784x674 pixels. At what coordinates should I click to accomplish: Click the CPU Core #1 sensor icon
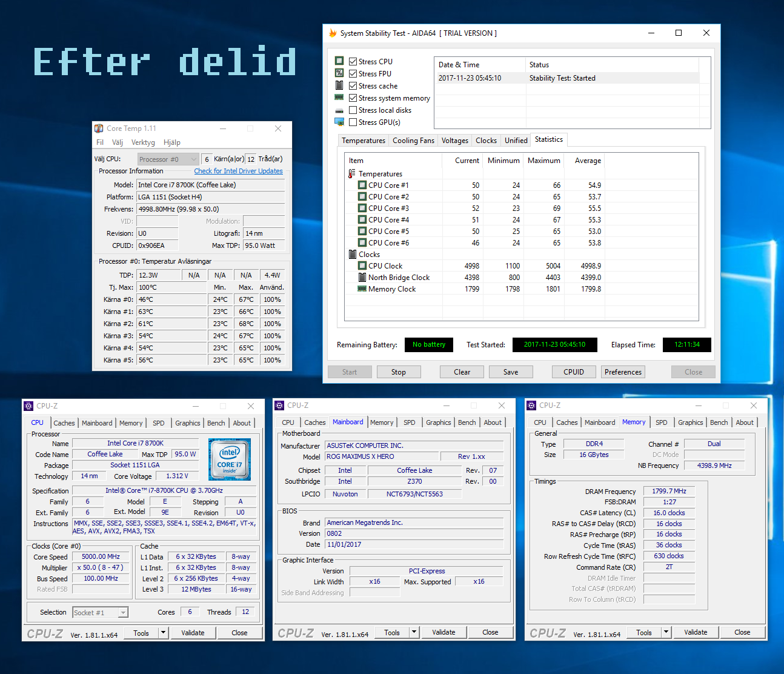point(362,185)
